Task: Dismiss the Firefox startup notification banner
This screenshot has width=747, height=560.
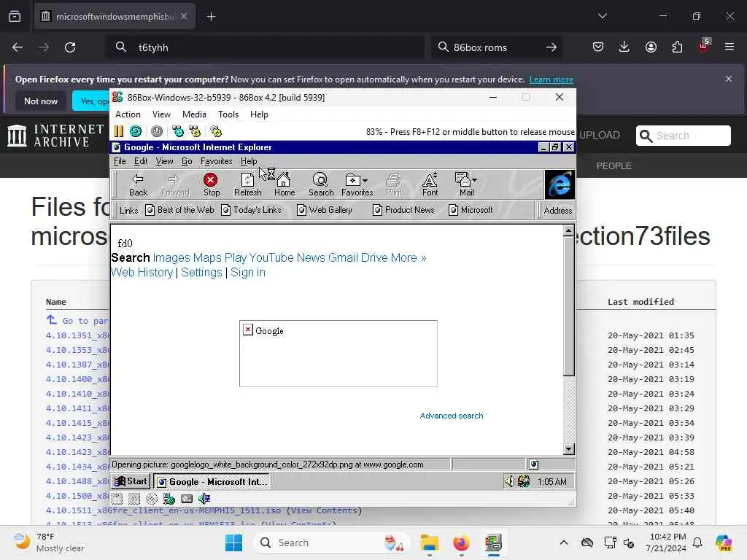Action: tap(729, 79)
